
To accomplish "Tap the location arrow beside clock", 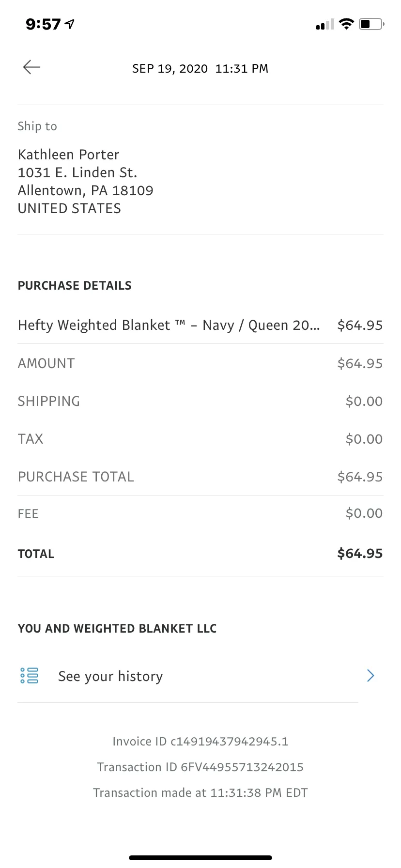I will 70,24.
